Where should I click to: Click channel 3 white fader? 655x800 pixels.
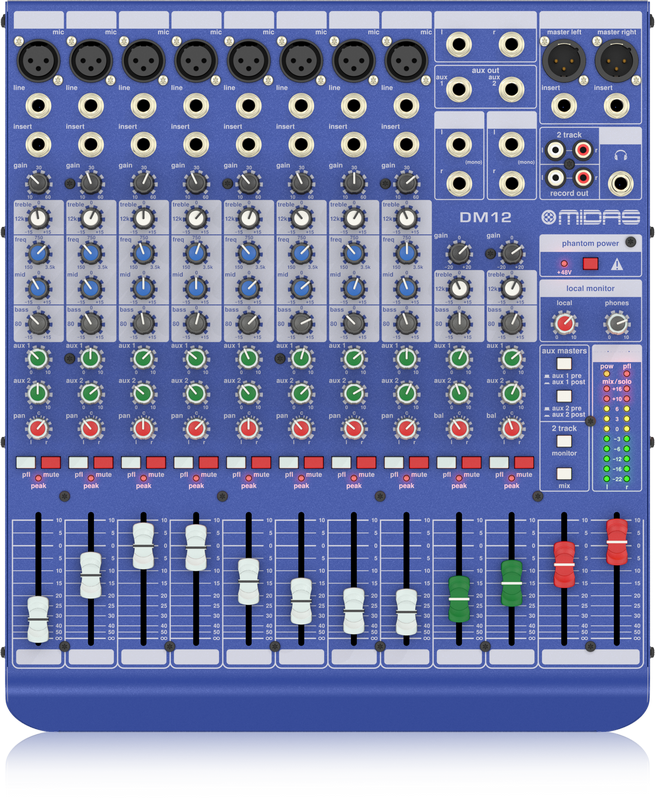tap(143, 546)
